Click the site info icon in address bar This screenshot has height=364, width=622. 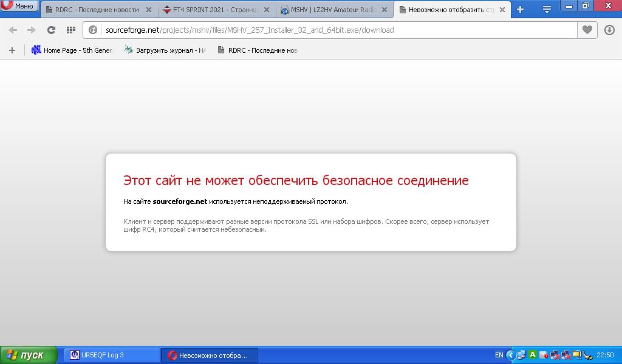tap(94, 30)
